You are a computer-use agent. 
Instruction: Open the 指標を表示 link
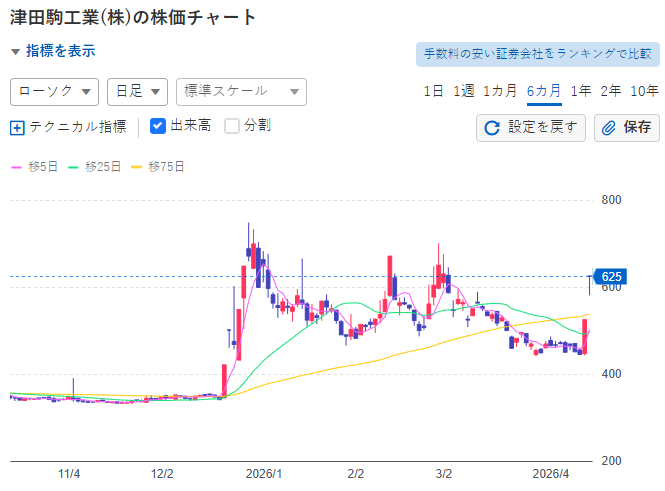(61, 51)
